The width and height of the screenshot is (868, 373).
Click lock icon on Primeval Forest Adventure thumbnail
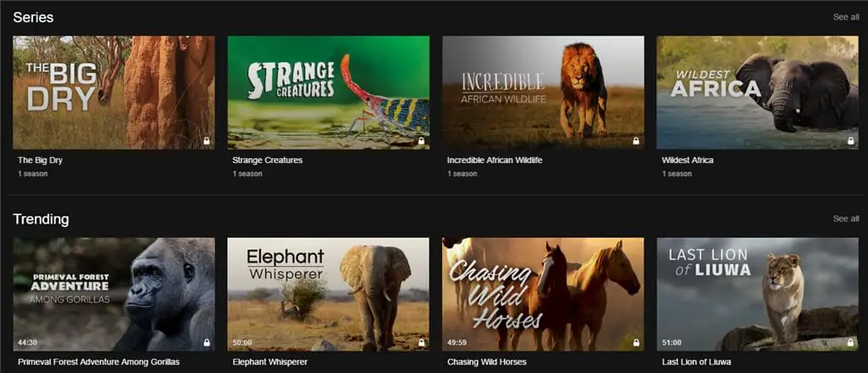point(207,342)
